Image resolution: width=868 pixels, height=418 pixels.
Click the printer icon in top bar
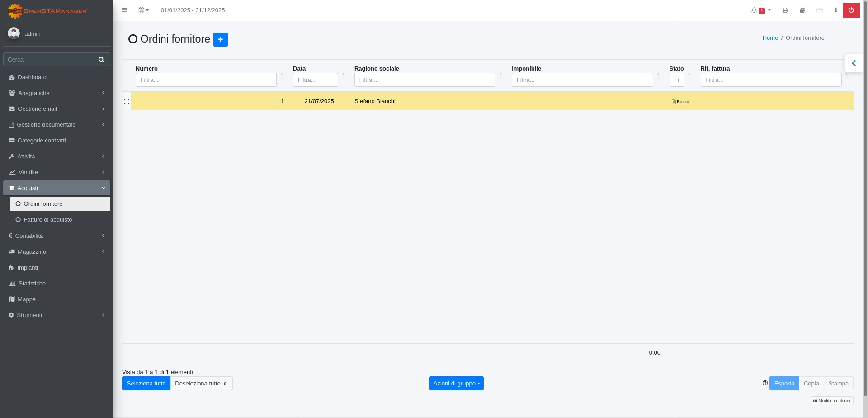785,10
